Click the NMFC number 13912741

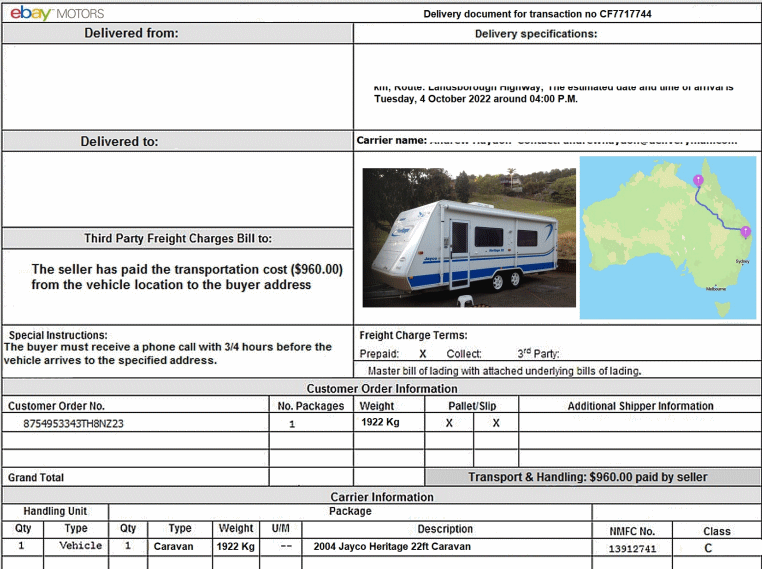click(632, 549)
